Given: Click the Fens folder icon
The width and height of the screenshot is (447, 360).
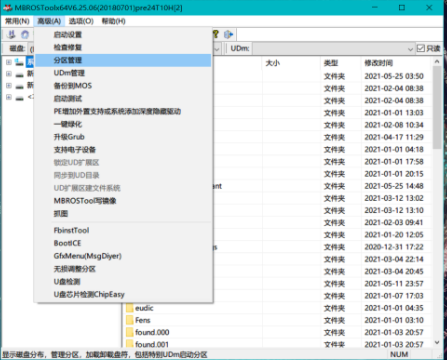Looking at the screenshot, I should tap(130, 320).
